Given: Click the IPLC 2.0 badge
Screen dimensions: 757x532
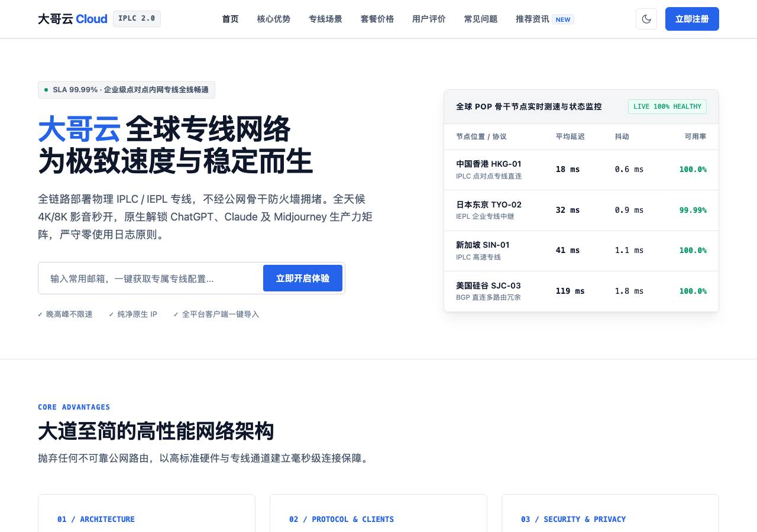Looking at the screenshot, I should 137,19.
